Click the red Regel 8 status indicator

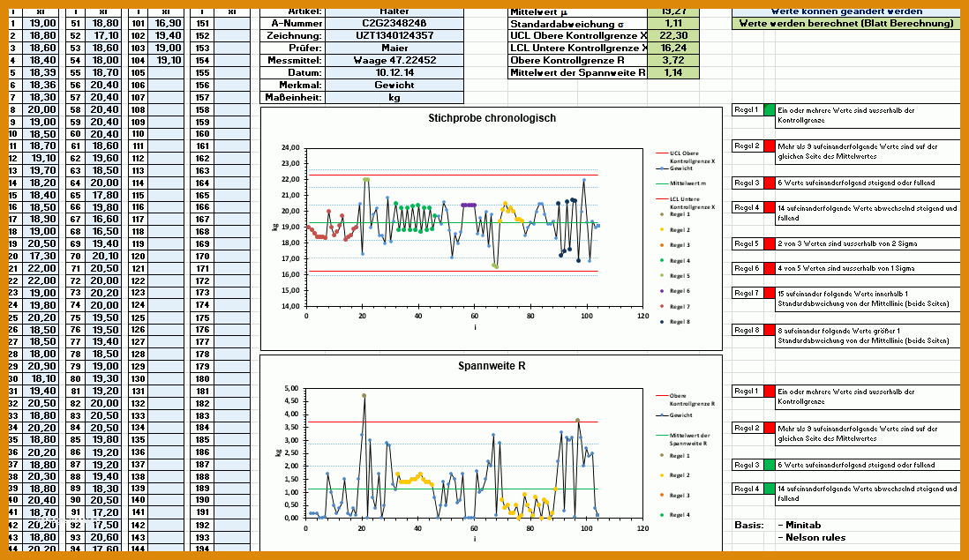point(770,330)
